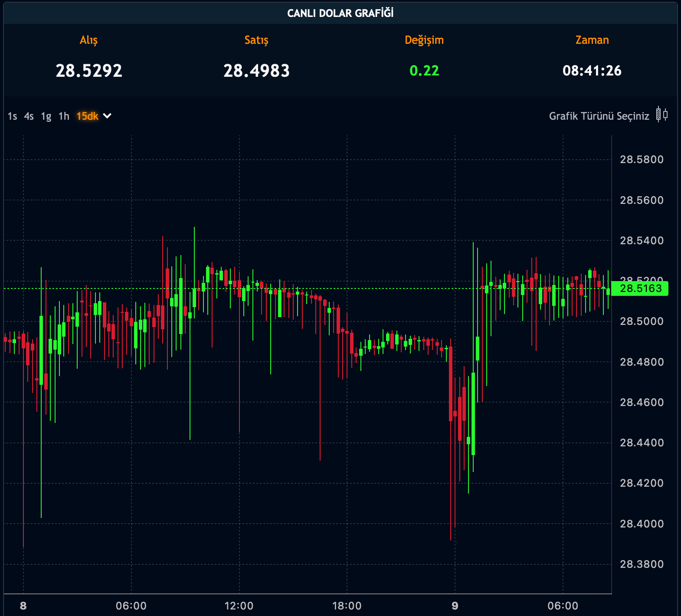This screenshot has height=616, width=681.
Task: Select the 1s time range
Action: pyautogui.click(x=12, y=116)
